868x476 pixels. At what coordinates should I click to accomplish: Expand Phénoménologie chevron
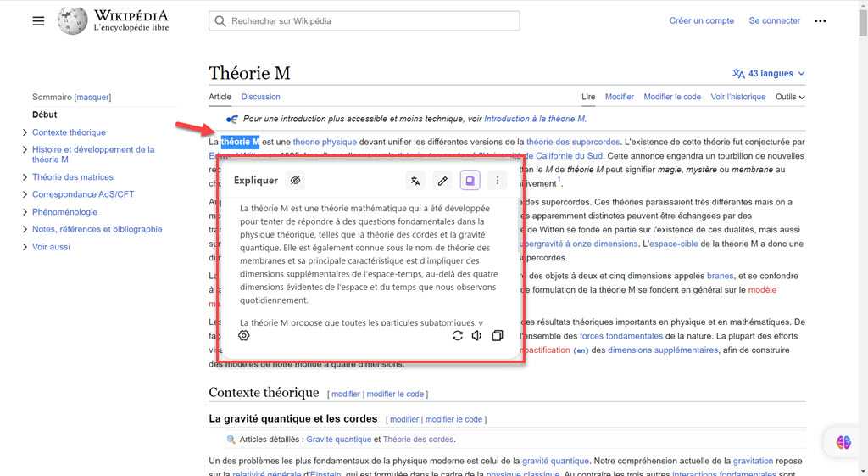click(25, 211)
